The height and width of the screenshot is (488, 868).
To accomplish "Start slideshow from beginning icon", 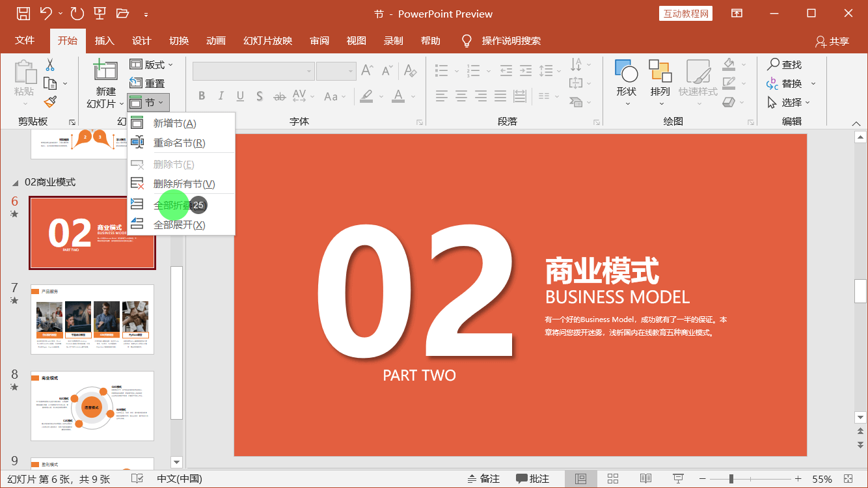I will pyautogui.click(x=100, y=13).
